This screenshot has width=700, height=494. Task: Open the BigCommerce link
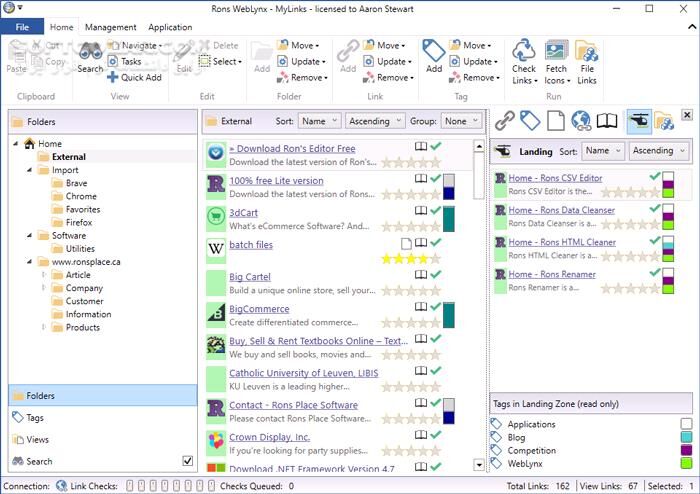(259, 309)
